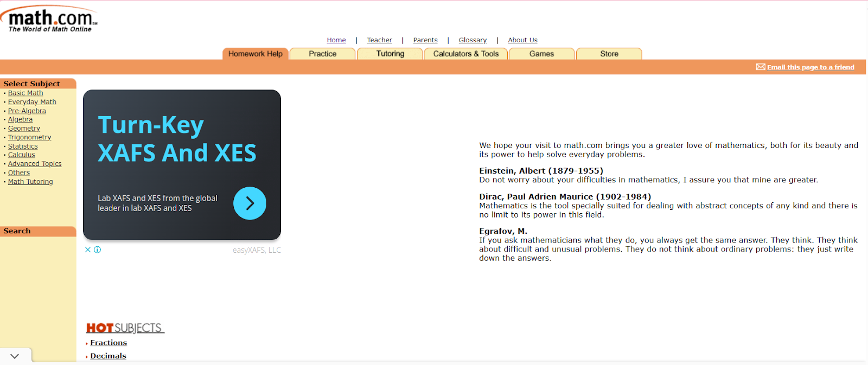Image resolution: width=868 pixels, height=365 pixels.
Task: Expand the bottom-left chevron tab
Action: tap(15, 356)
